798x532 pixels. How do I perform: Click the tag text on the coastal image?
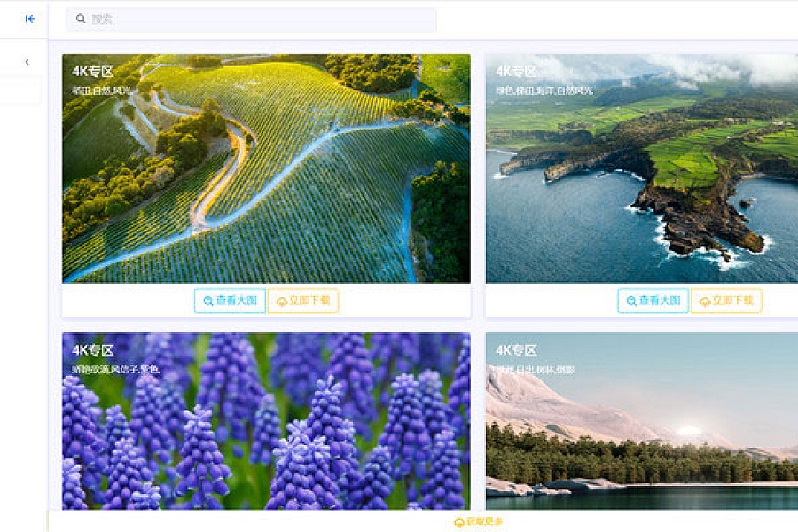point(544,91)
